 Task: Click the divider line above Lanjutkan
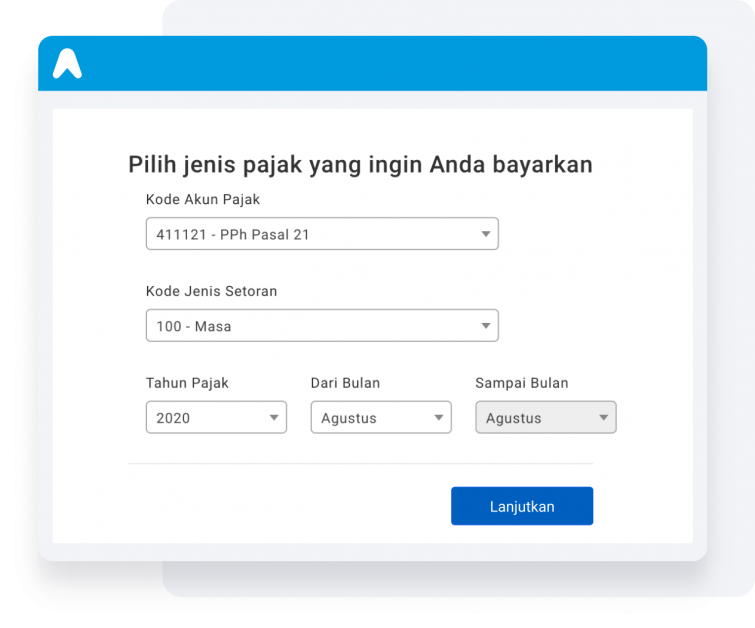[x=360, y=463]
